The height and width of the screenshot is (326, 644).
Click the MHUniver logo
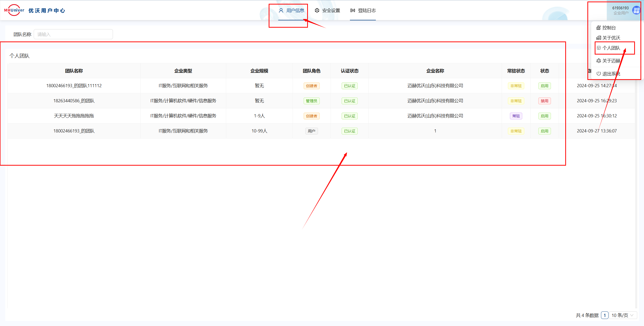coord(14,10)
